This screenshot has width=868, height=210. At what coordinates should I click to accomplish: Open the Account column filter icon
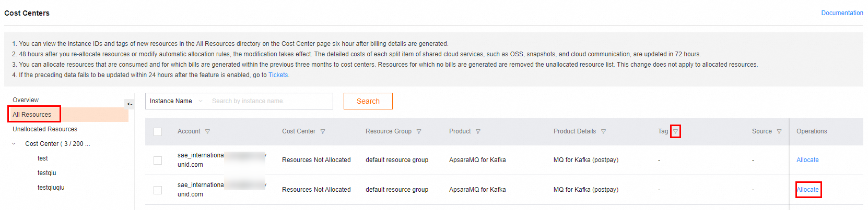click(x=207, y=132)
